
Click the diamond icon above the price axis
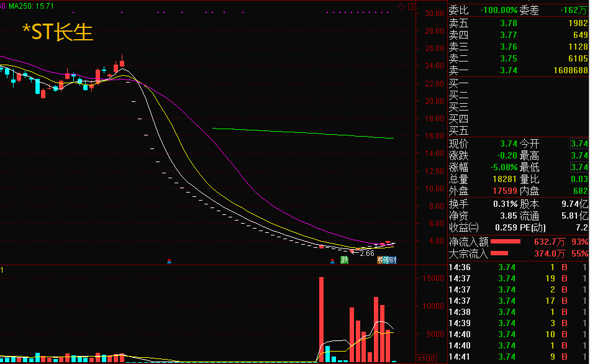[401, 6]
